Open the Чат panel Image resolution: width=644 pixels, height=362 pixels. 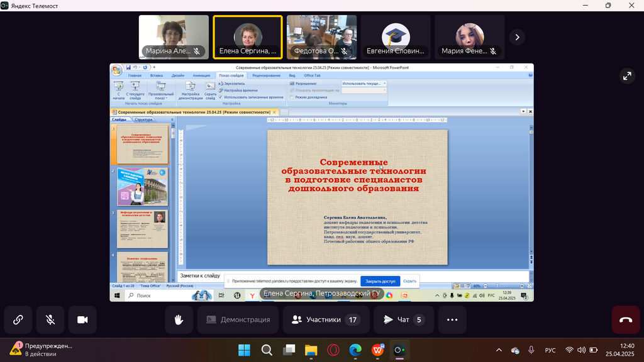click(x=403, y=320)
